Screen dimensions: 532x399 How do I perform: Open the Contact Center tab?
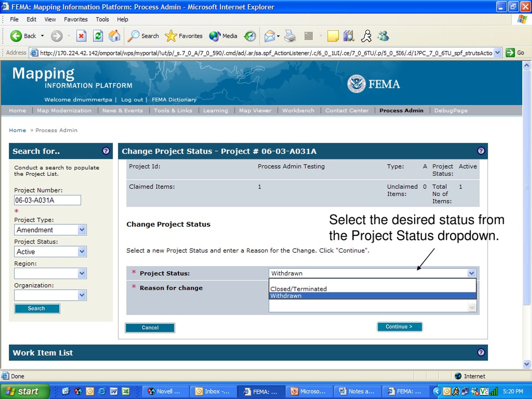point(347,110)
